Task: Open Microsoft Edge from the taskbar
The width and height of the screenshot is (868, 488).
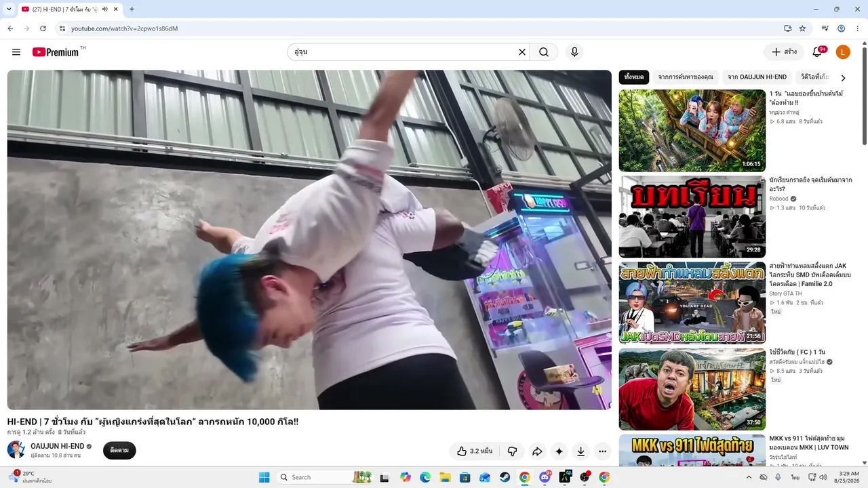Action: pyautogui.click(x=425, y=477)
